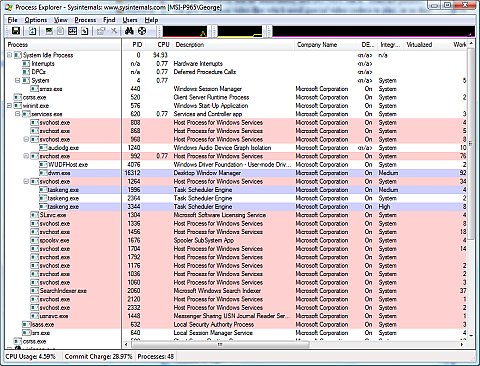Open the Users menu
Screen dimensions: 480x366
(130, 20)
